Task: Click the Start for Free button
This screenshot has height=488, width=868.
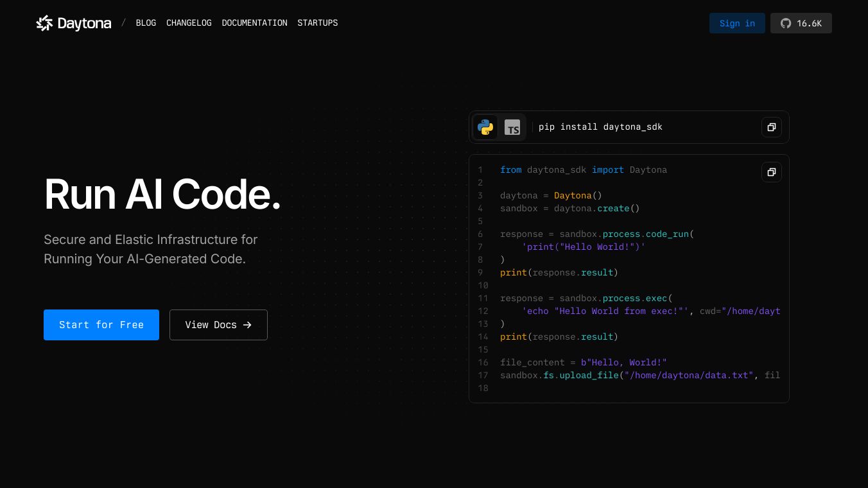Action: pyautogui.click(x=101, y=325)
